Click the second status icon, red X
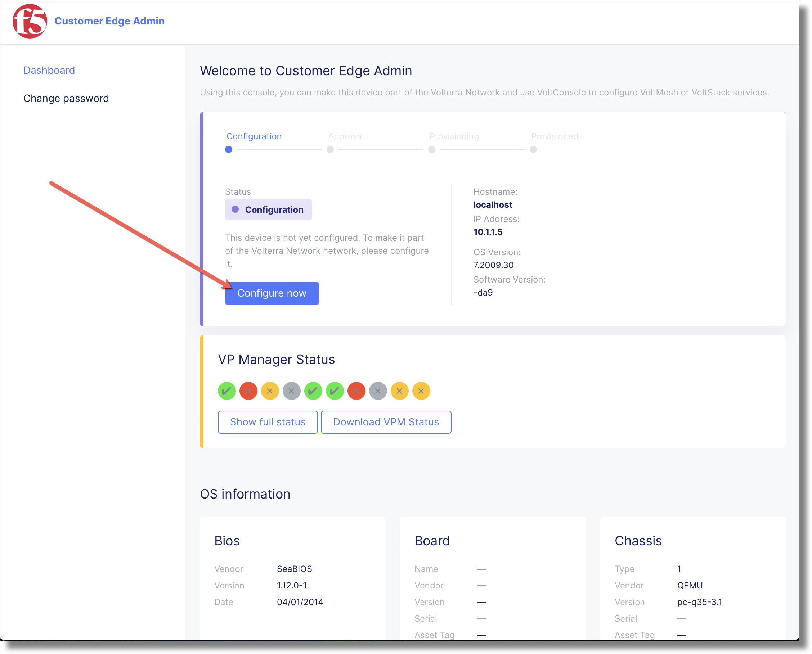The width and height of the screenshot is (812, 654). (248, 391)
